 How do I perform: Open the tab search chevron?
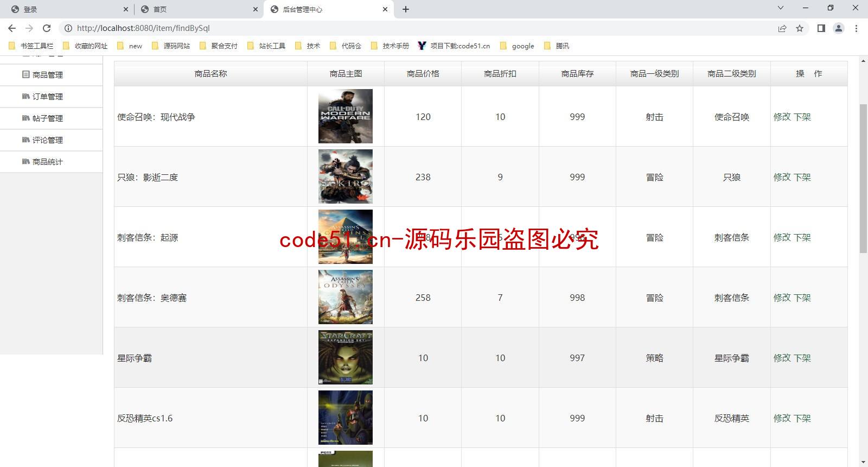[781, 8]
